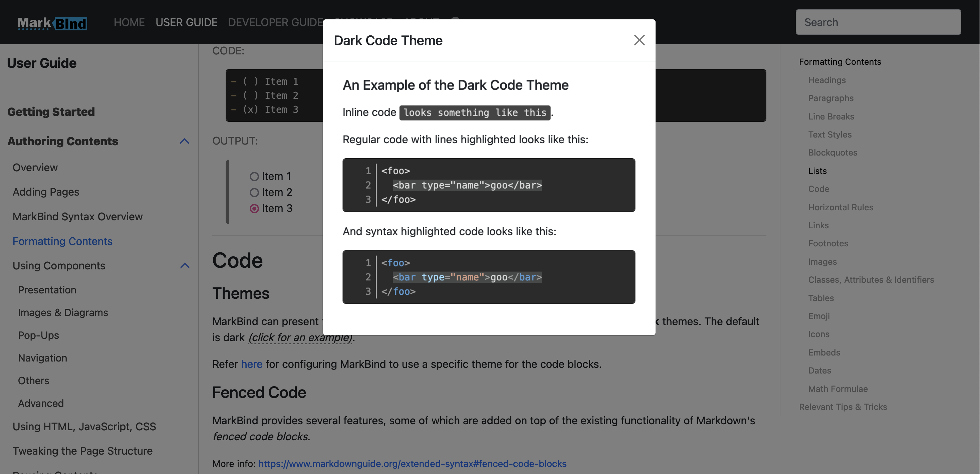Click the '(click for an example)' link
980x474 pixels.
point(300,337)
